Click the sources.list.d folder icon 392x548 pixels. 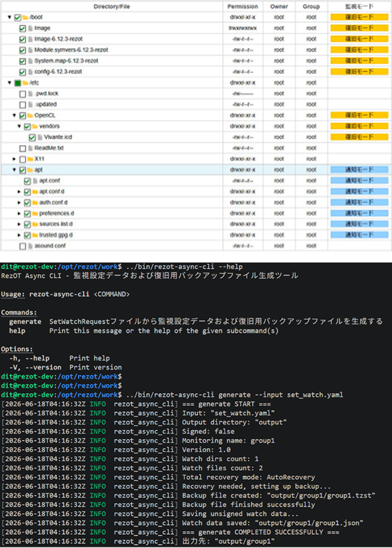click(x=35, y=224)
